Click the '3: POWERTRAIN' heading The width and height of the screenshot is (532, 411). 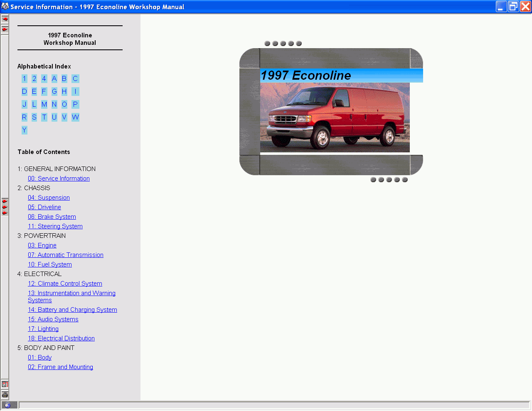point(42,236)
